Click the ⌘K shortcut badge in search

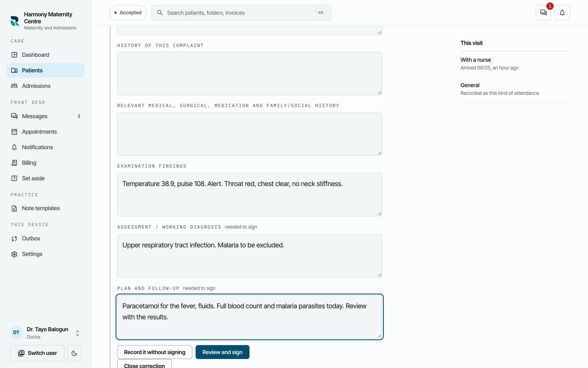click(x=321, y=13)
